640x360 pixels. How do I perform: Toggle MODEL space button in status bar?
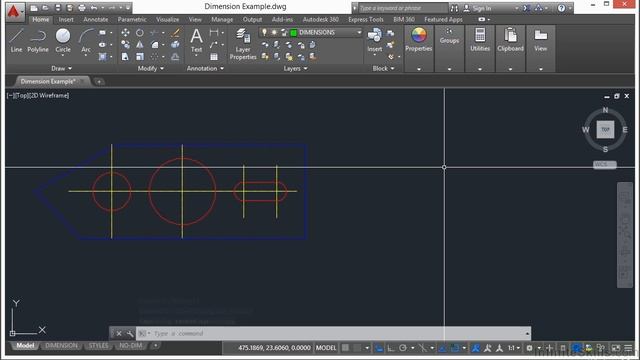point(326,348)
